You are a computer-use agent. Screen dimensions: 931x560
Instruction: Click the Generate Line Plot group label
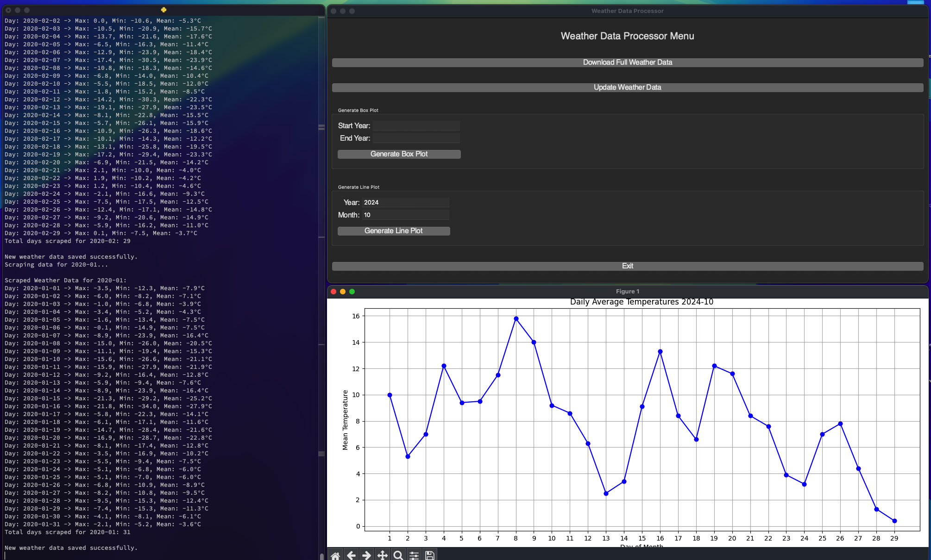(x=359, y=187)
